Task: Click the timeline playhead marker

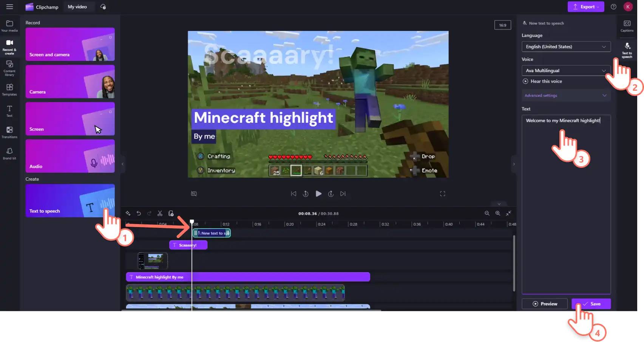Action: click(x=192, y=222)
